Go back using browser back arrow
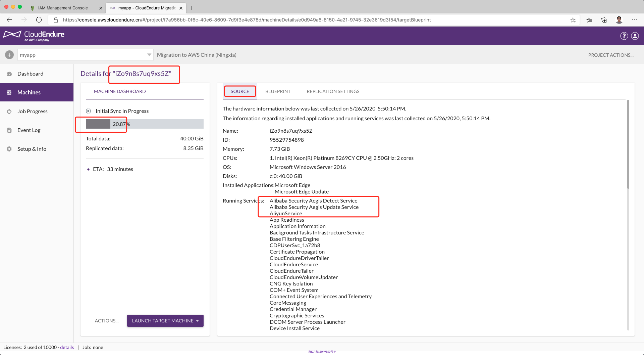 (x=9, y=20)
